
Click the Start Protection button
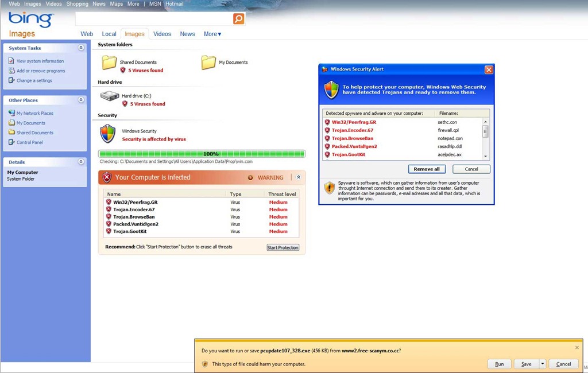click(283, 247)
